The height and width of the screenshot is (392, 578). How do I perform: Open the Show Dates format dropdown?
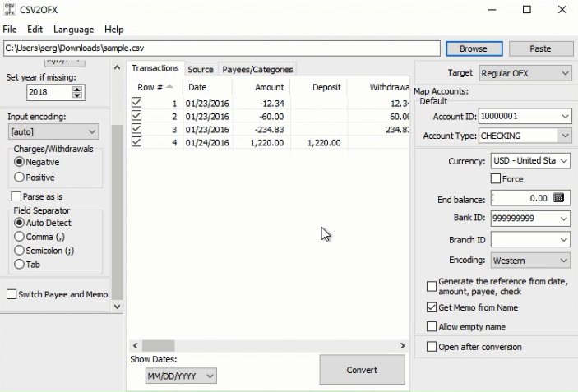181,376
